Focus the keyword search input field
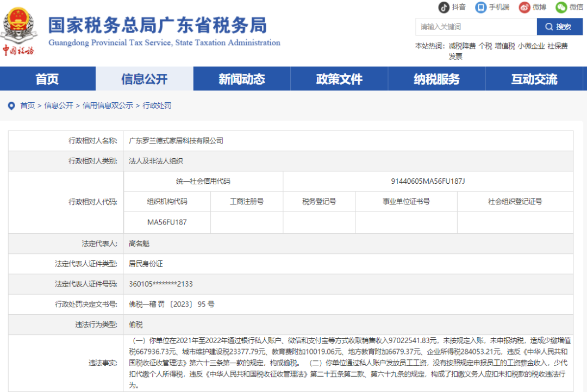The height and width of the screenshot is (392, 587). click(476, 27)
